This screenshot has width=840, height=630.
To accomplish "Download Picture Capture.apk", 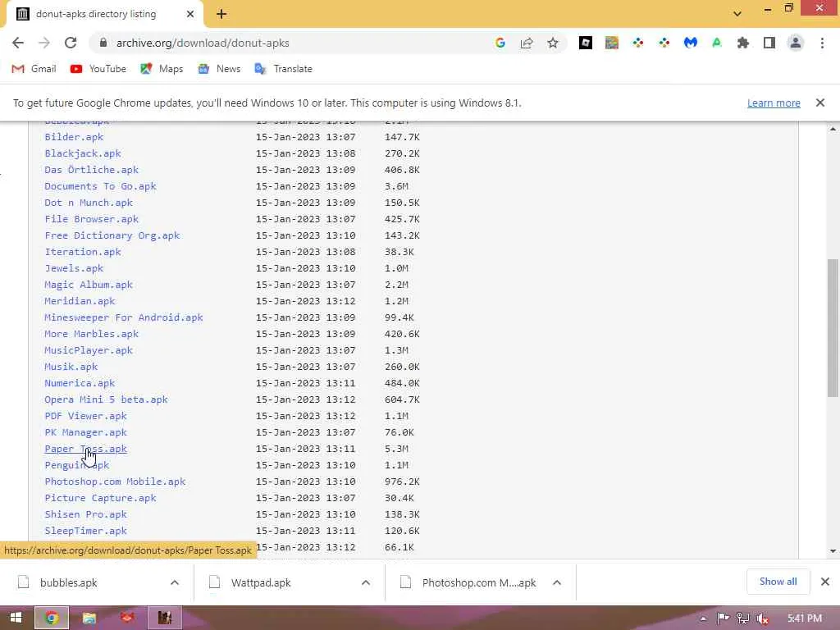I will click(100, 498).
